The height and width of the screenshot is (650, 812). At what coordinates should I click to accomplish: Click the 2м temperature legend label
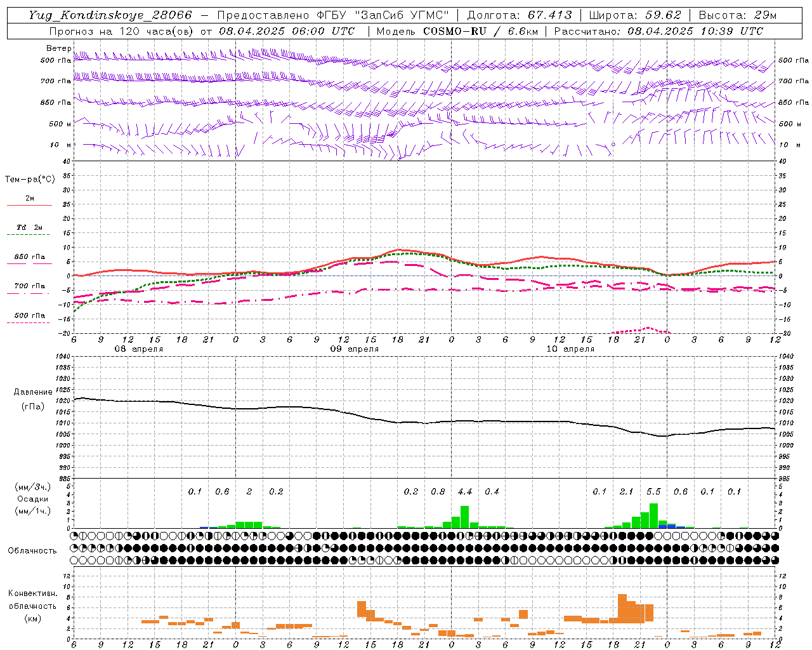coord(30,198)
